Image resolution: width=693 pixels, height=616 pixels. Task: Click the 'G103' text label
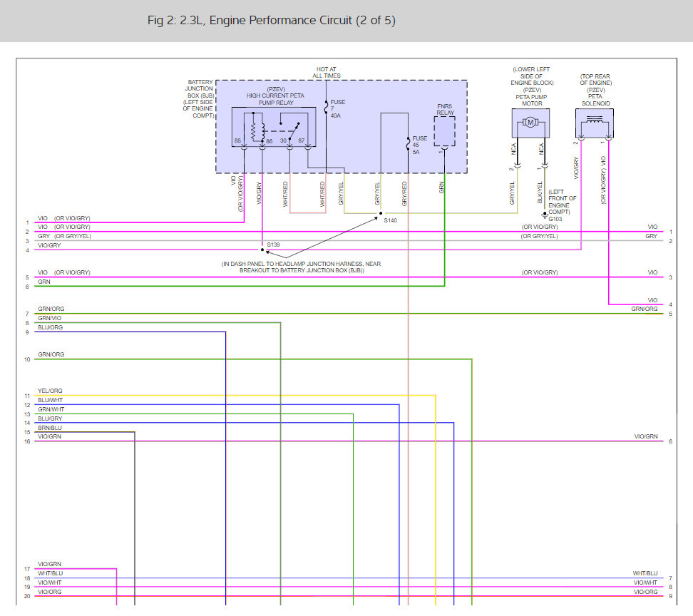point(555,219)
